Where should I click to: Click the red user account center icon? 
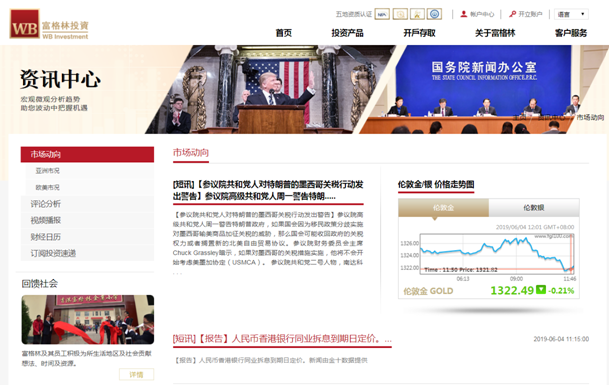click(x=463, y=14)
